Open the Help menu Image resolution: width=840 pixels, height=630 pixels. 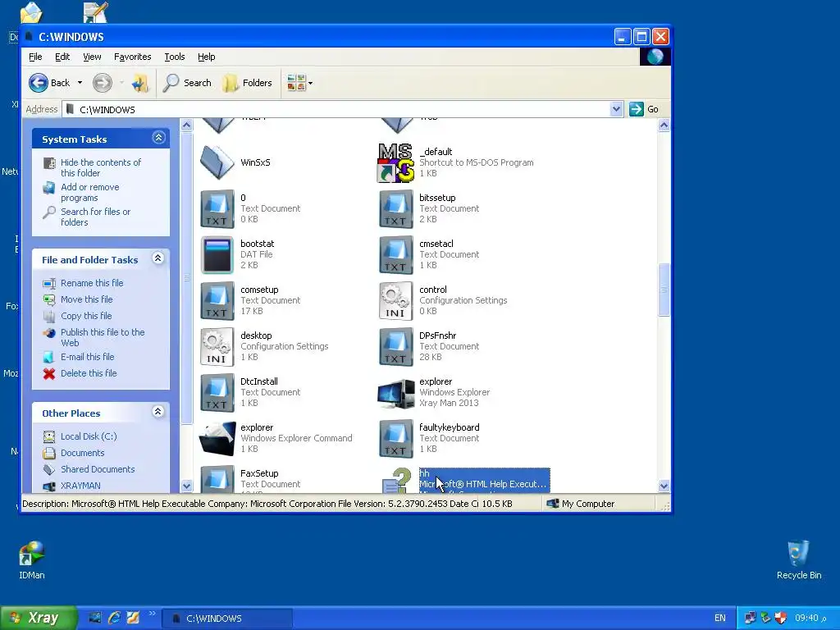(206, 57)
